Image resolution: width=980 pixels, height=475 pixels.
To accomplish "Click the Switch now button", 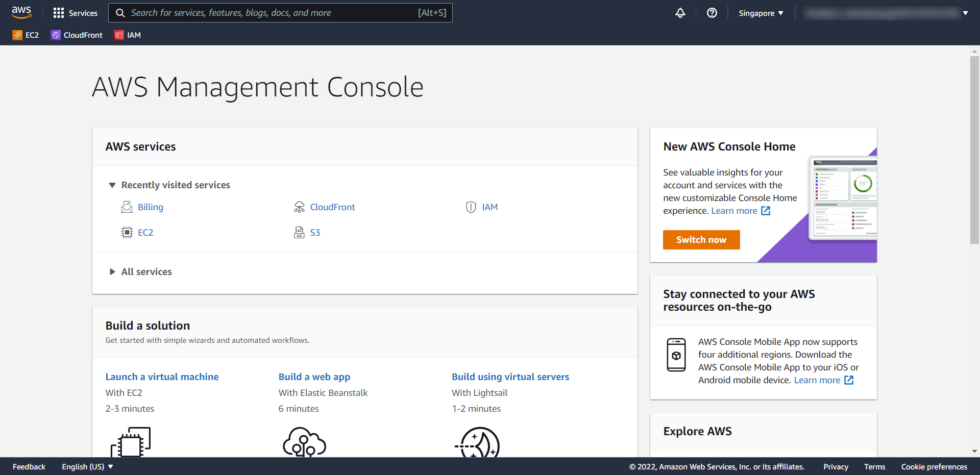I will coord(701,240).
